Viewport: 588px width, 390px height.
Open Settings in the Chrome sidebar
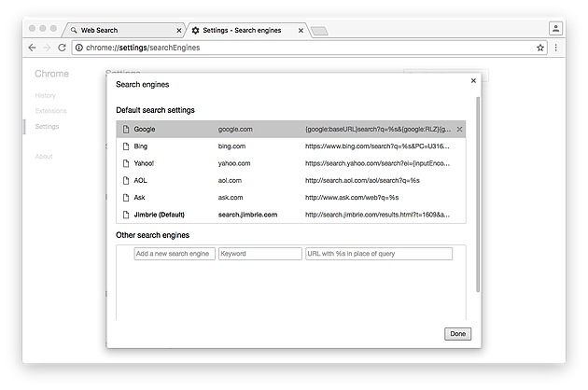pyautogui.click(x=47, y=126)
